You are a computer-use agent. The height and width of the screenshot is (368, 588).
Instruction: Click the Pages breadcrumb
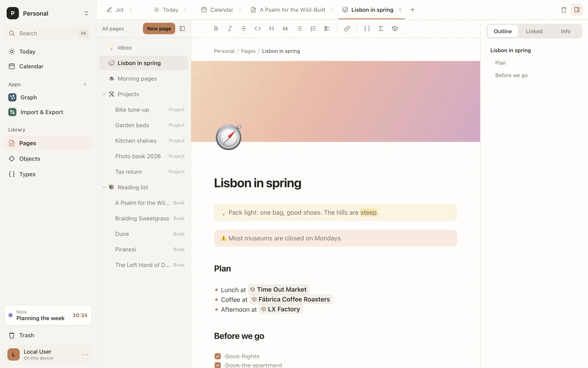(248, 51)
